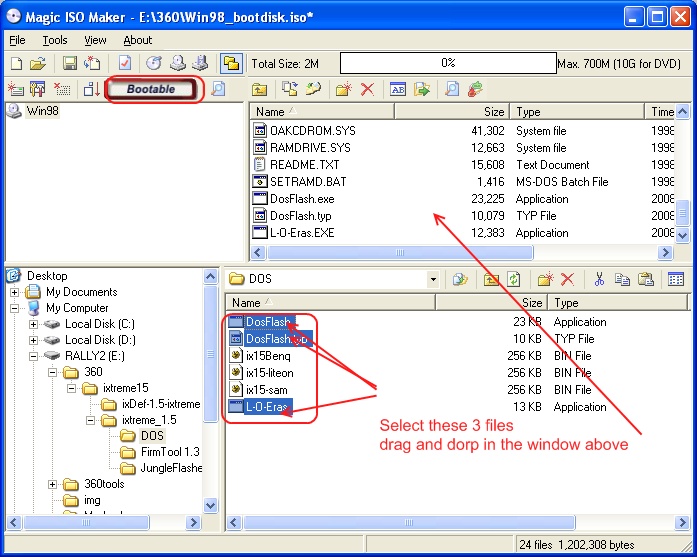
Task: Click the virtual drive icon
Action: click(x=200, y=64)
